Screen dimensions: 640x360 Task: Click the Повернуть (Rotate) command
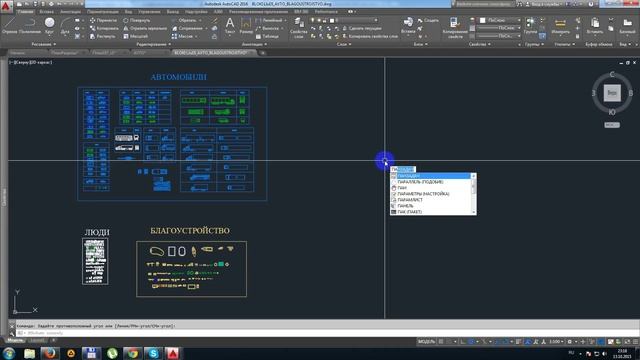pos(136,20)
